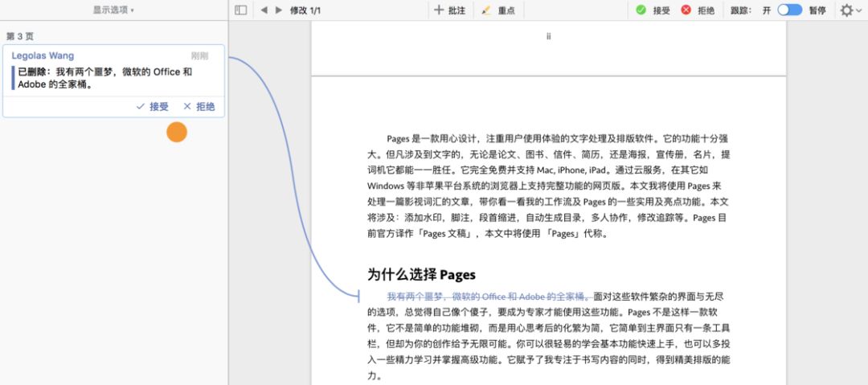Go to next change arrow
This screenshot has height=385, width=868.
click(278, 10)
